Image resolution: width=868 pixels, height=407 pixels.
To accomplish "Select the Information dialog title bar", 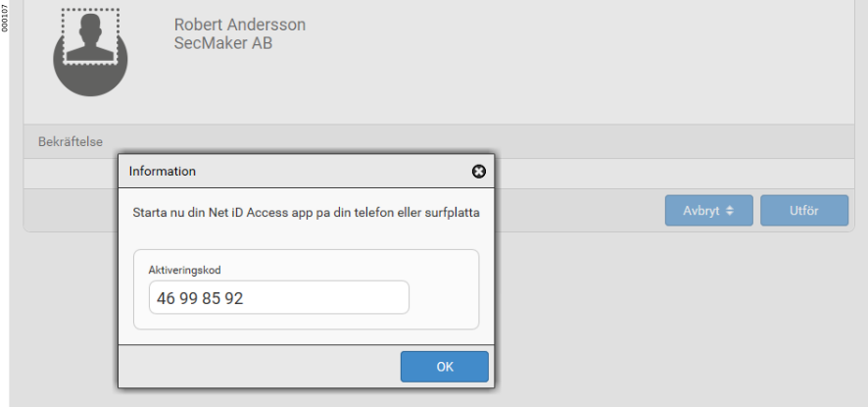I will tap(294, 172).
